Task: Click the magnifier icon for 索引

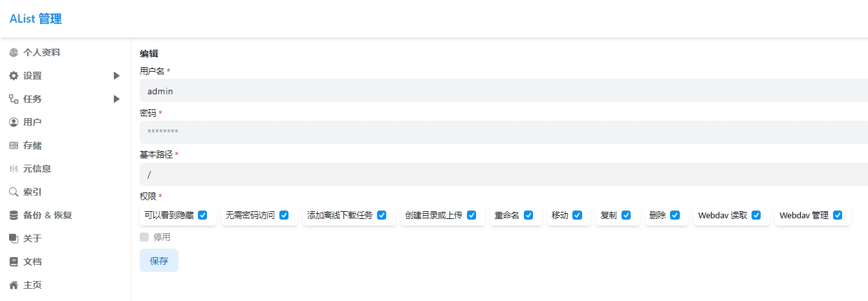Action: tap(14, 192)
